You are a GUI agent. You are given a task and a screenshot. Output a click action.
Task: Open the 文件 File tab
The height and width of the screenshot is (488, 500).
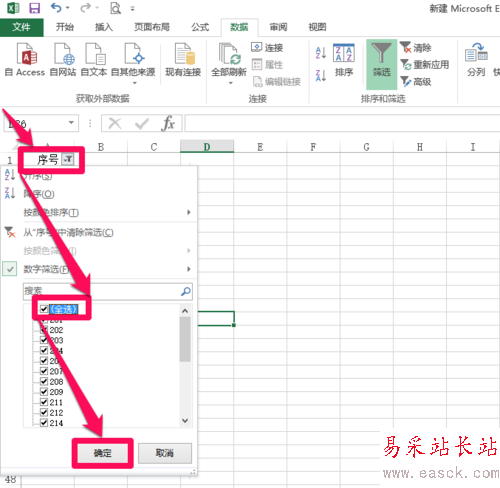[x=22, y=27]
